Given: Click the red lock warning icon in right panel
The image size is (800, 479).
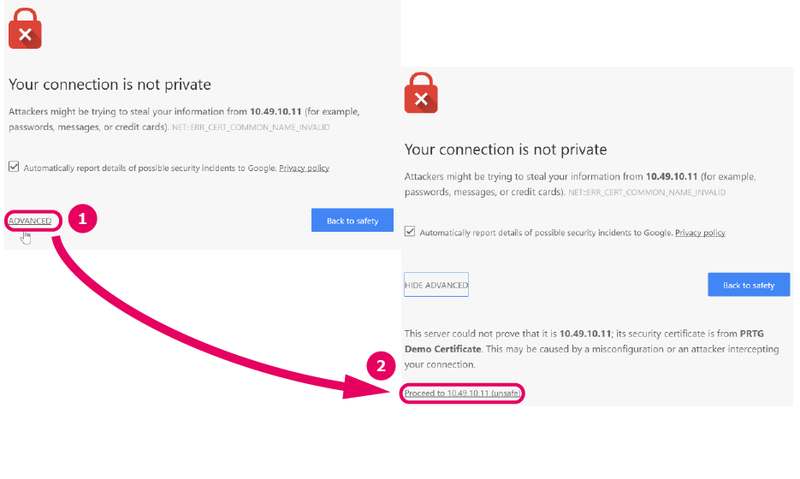Looking at the screenshot, I should coord(420,98).
